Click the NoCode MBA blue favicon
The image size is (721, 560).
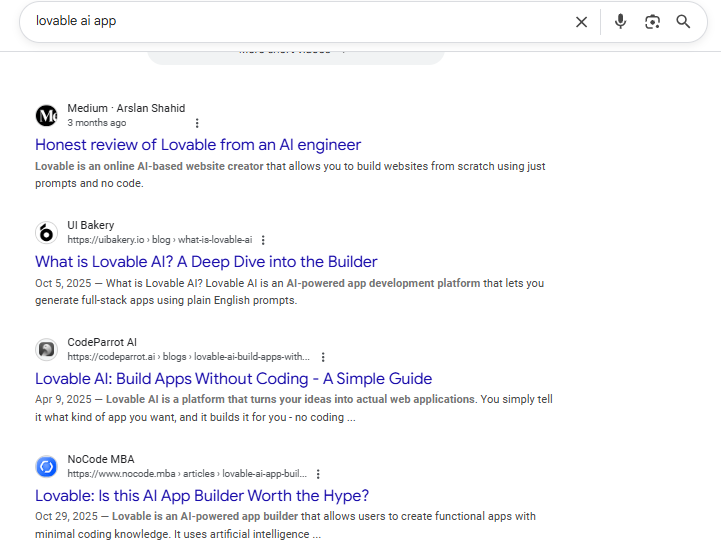point(46,467)
